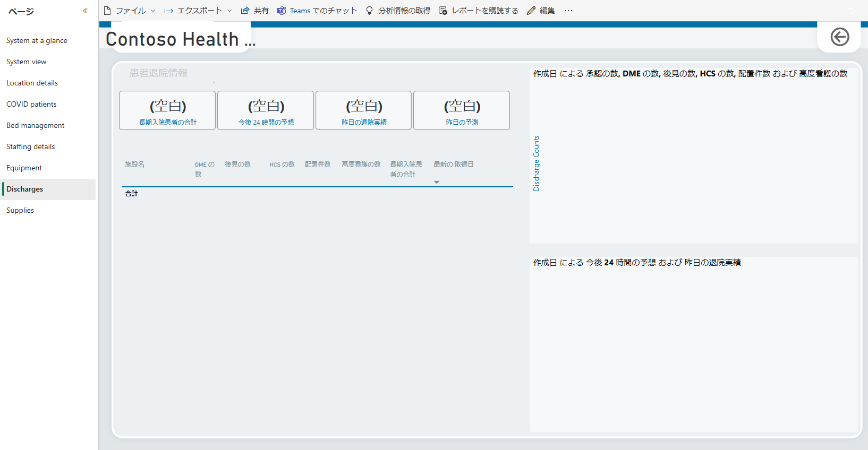The image size is (868, 450).
Task: Open the COVID patients page
Action: [x=48, y=104]
